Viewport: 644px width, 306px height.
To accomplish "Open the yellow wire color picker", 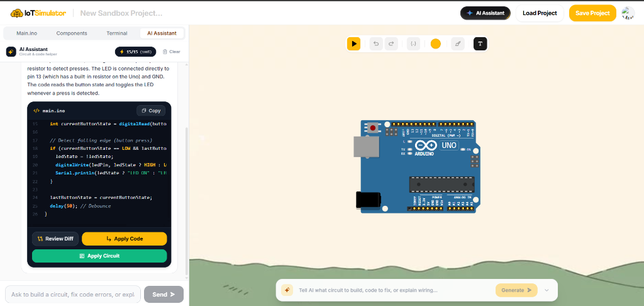I will click(x=436, y=44).
